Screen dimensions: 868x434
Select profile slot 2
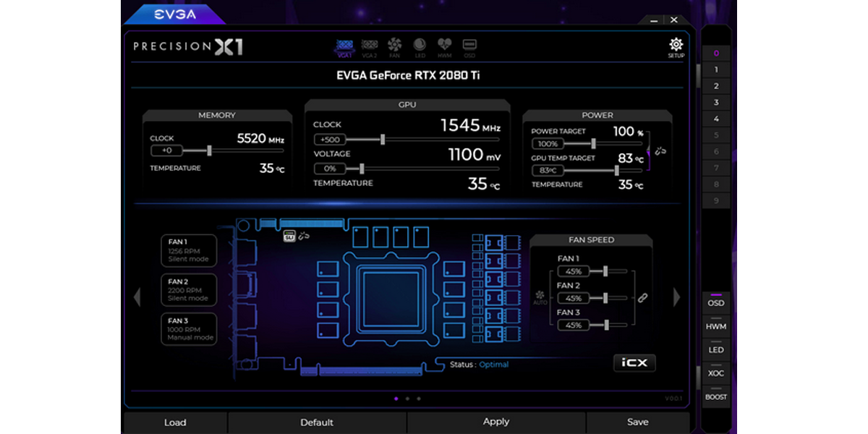[716, 86]
